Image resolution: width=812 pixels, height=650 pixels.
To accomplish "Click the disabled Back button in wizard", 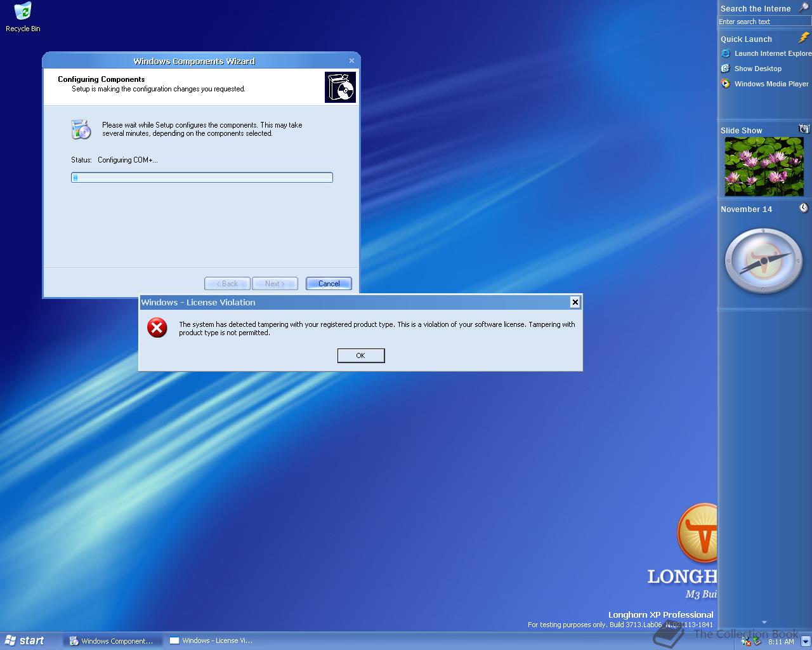I will point(227,284).
